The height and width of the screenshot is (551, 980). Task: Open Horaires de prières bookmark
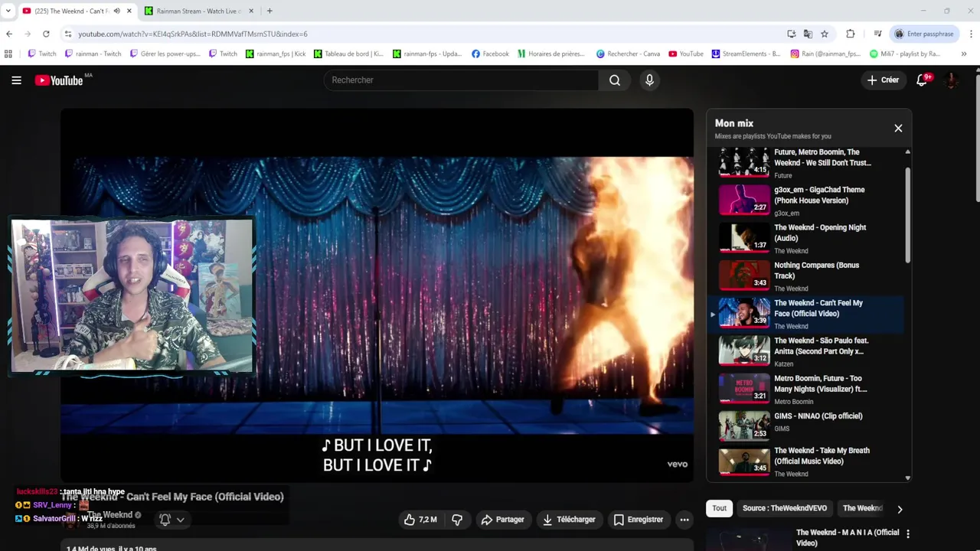click(x=550, y=54)
